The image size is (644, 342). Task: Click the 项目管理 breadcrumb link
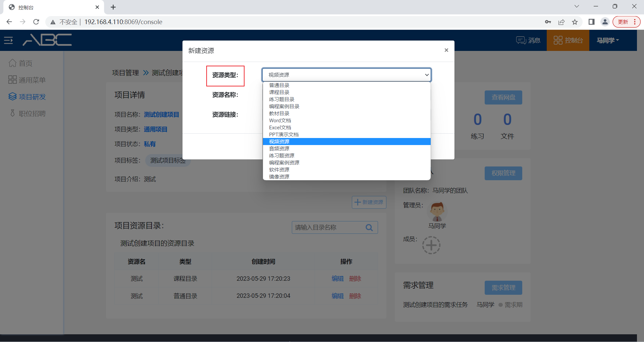[125, 73]
